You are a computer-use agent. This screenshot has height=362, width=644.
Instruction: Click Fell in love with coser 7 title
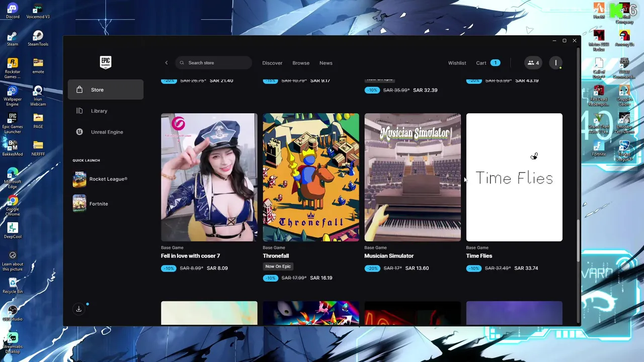190,256
